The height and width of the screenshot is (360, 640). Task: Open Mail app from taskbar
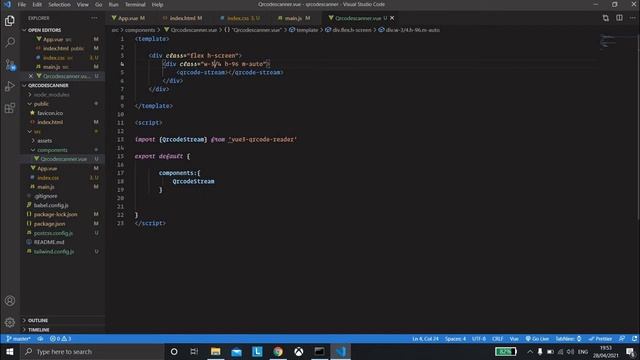(x=236, y=351)
